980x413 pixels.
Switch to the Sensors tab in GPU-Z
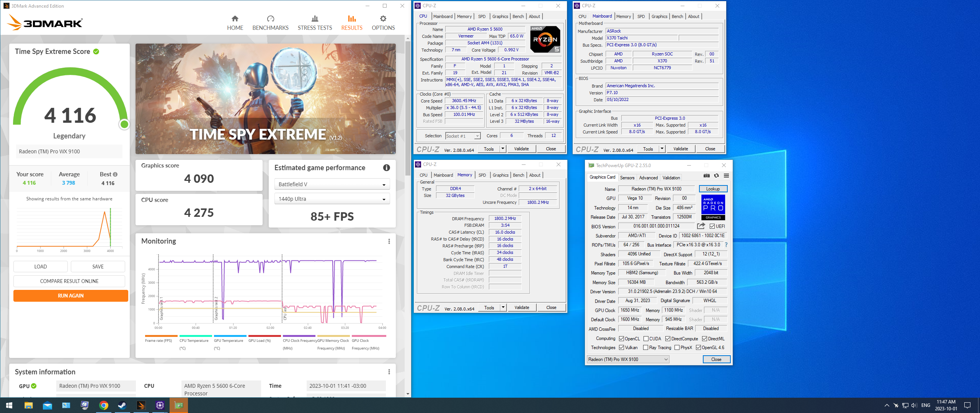pyautogui.click(x=627, y=178)
